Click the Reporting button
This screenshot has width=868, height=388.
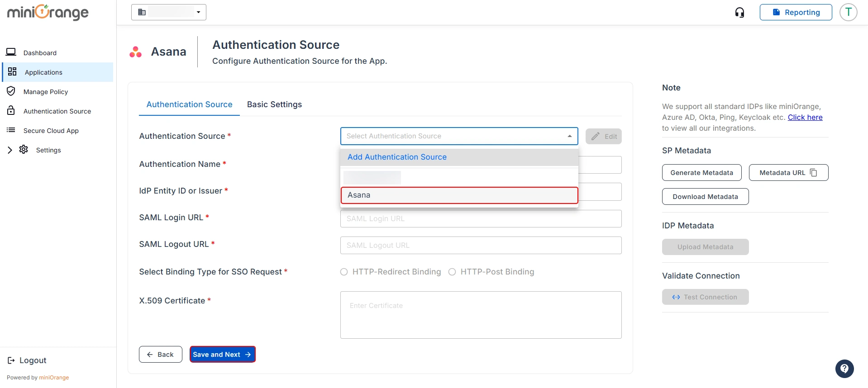[796, 12]
